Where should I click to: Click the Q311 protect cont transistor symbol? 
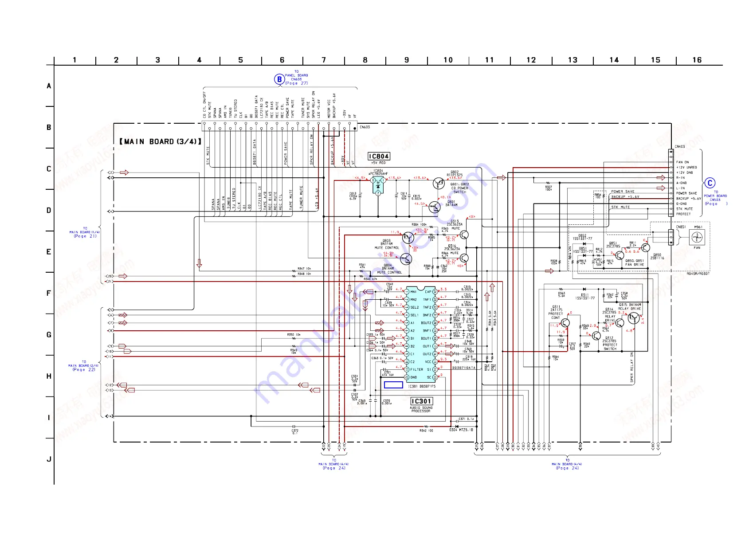pyautogui.click(x=565, y=322)
